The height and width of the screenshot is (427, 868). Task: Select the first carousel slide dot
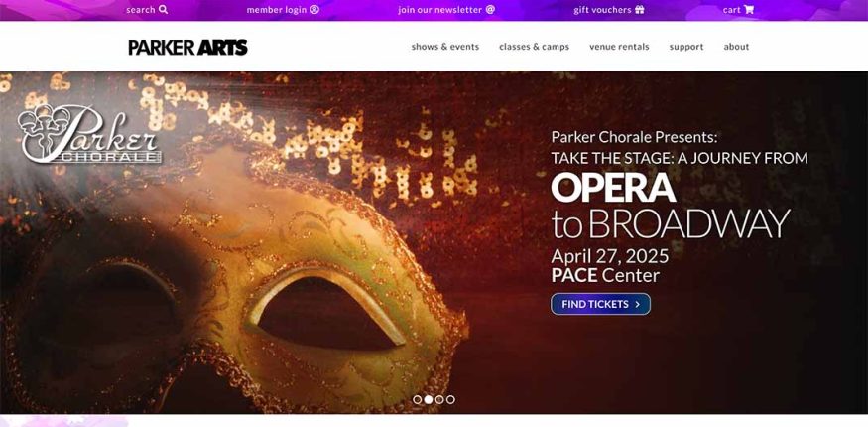(x=418, y=399)
